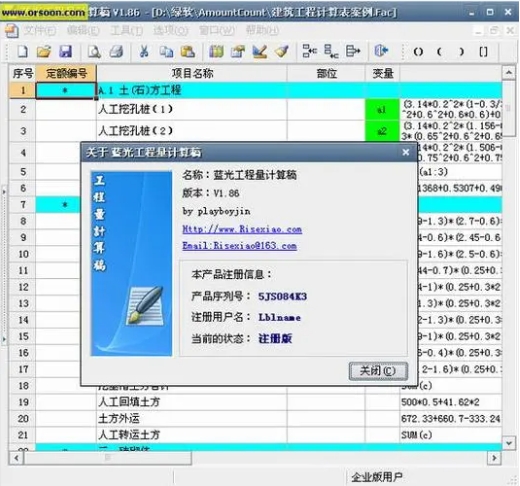Click the vertical scrollbar up arrow
520x486 pixels.
(x=509, y=72)
